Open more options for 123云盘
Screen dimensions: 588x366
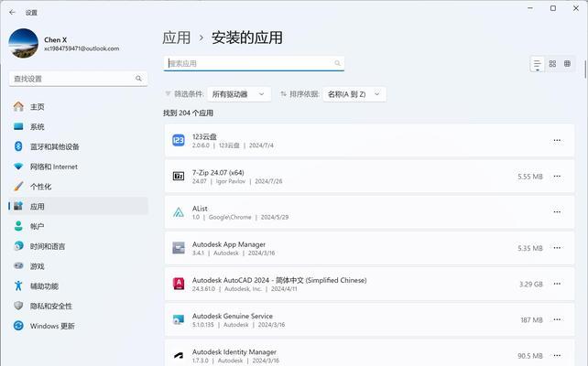tap(557, 141)
